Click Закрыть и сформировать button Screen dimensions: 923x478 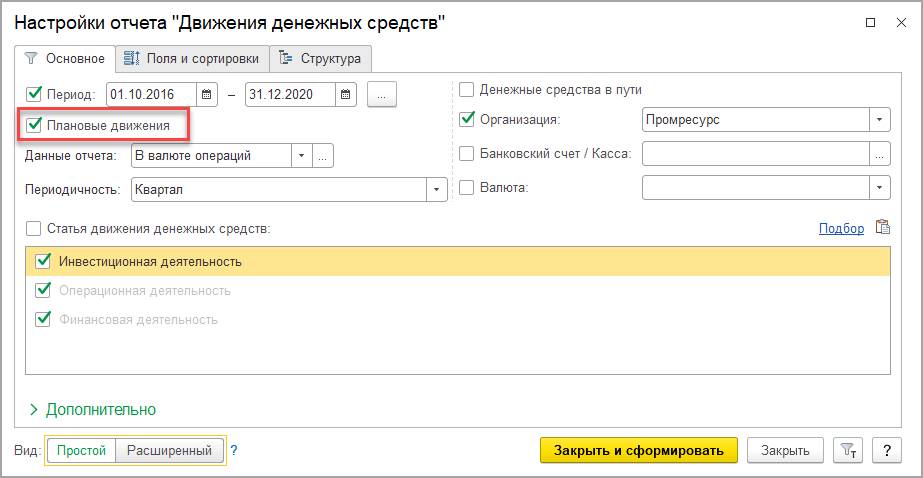(x=639, y=450)
